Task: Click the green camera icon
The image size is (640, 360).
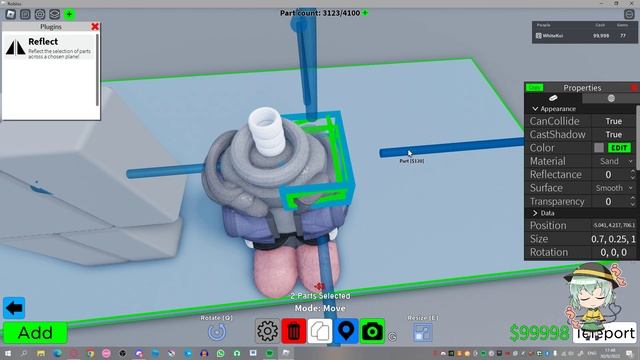Action: (x=372, y=331)
